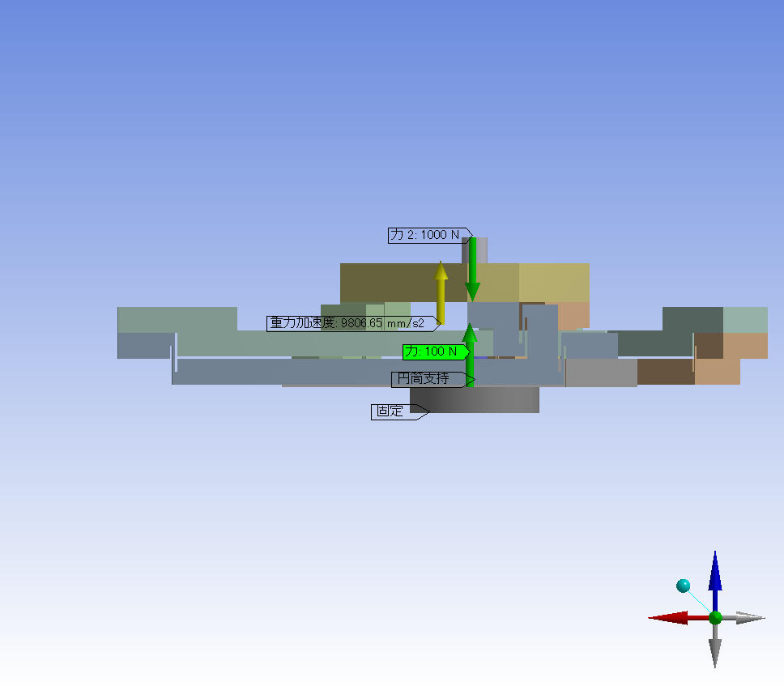Click the gray downward triad arrow
Viewport: 784px width, 686px height.
pyautogui.click(x=715, y=646)
